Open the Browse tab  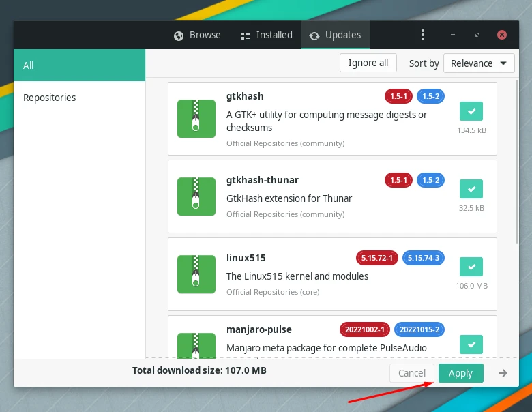pyautogui.click(x=197, y=35)
